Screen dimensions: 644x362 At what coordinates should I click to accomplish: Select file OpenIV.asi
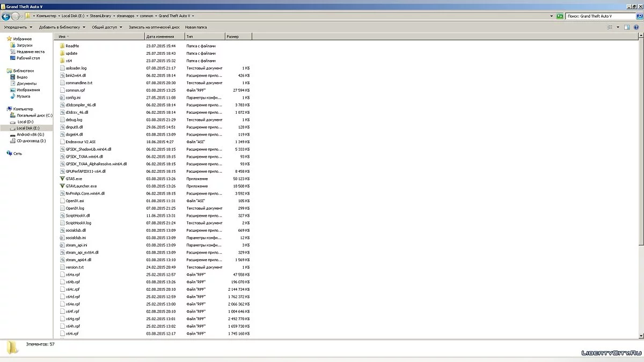pyautogui.click(x=75, y=201)
